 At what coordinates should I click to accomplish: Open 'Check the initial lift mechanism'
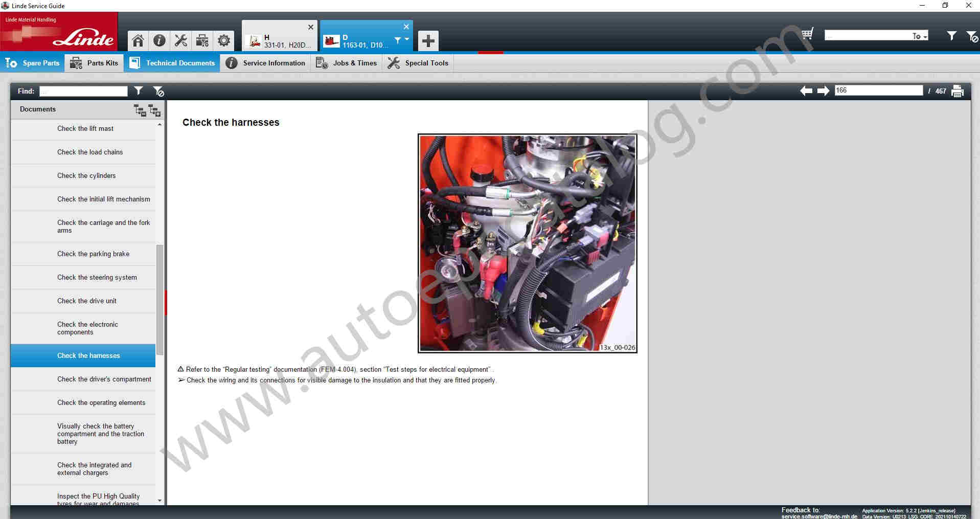[x=83, y=199]
